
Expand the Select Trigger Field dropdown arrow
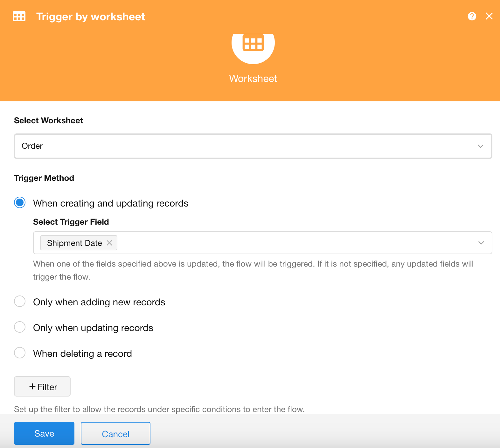(x=481, y=243)
